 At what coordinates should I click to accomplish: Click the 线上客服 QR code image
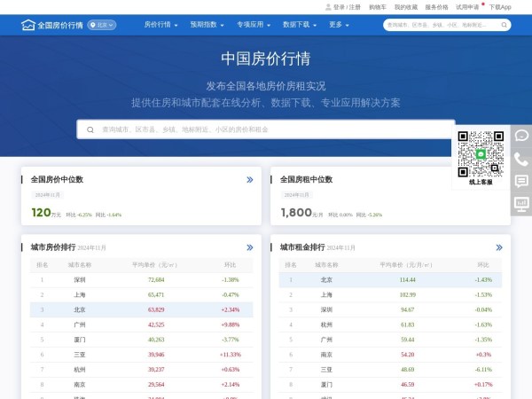coord(480,153)
